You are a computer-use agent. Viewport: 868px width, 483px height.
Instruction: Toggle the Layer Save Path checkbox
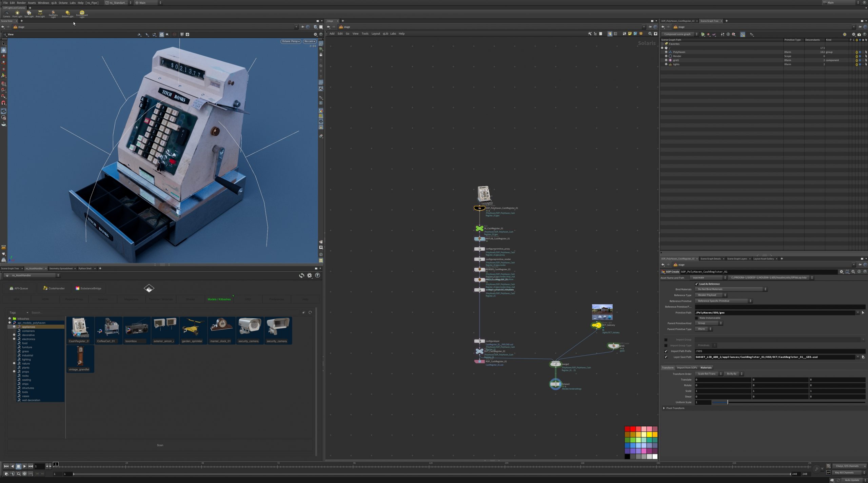(666, 357)
